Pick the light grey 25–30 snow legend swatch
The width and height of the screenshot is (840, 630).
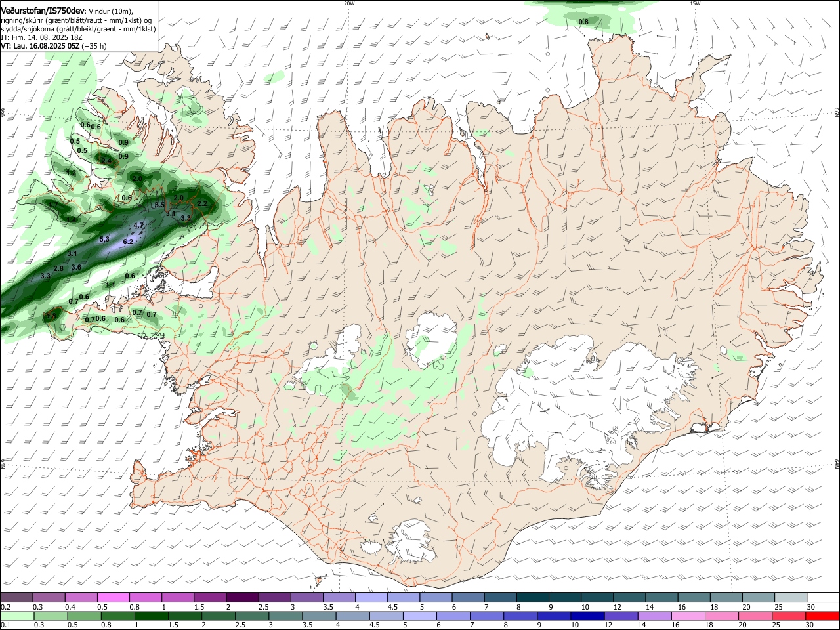pyautogui.click(x=791, y=597)
